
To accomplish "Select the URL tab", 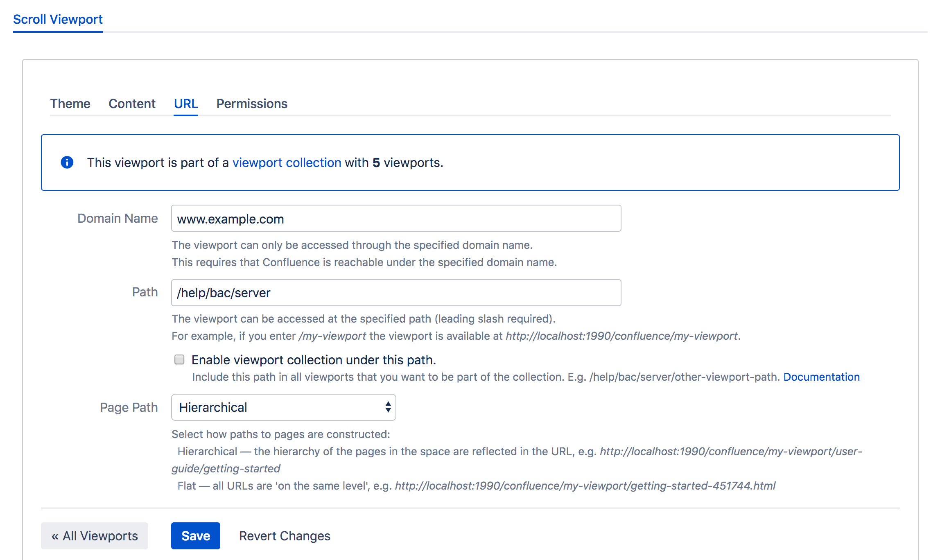I will point(186,104).
